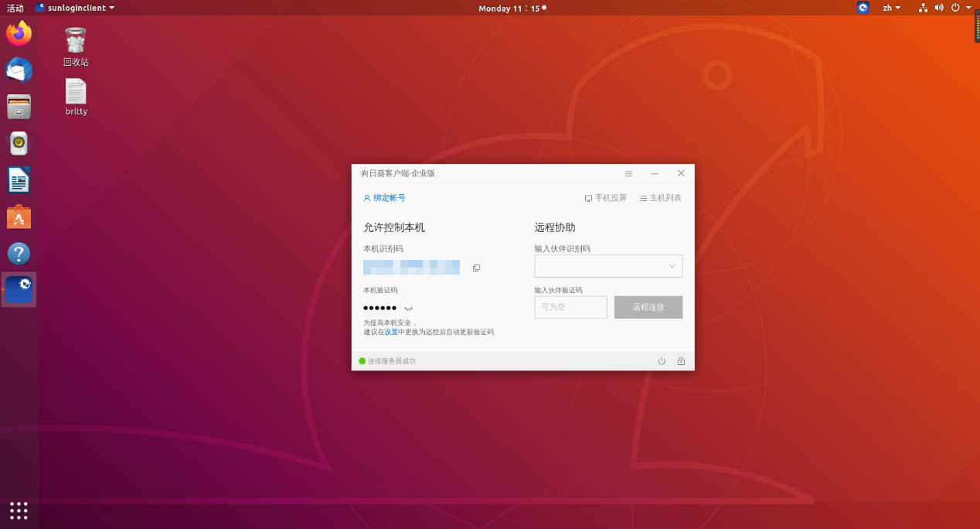
Task: Click the lock icon in Sunlogin status bar
Action: (x=681, y=361)
